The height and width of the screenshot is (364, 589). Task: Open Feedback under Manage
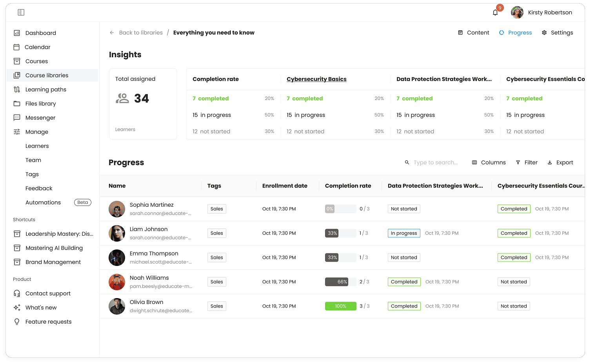tap(39, 188)
